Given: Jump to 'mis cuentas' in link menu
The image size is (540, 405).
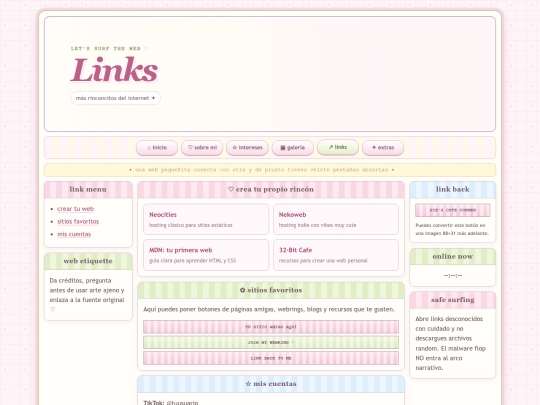Looking at the screenshot, I should point(74,234).
